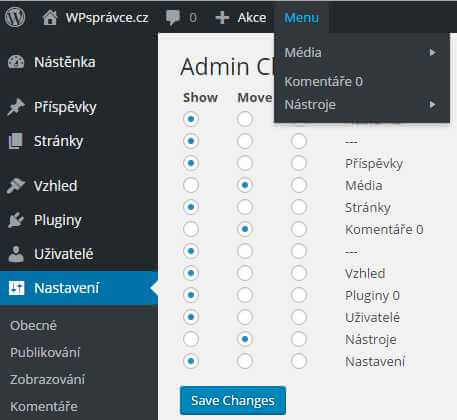Choose Komentáře 0 in Menu dropdown
This screenshot has height=420, width=457.
[323, 81]
